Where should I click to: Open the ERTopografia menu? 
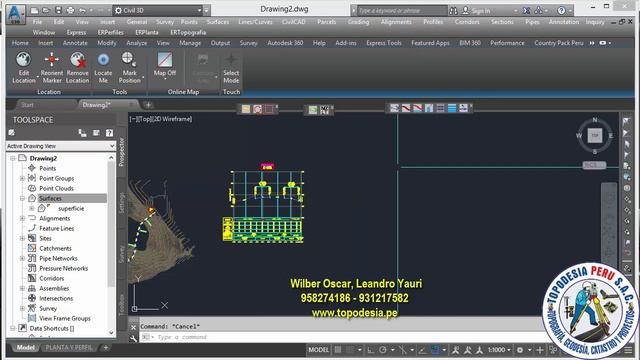click(188, 32)
